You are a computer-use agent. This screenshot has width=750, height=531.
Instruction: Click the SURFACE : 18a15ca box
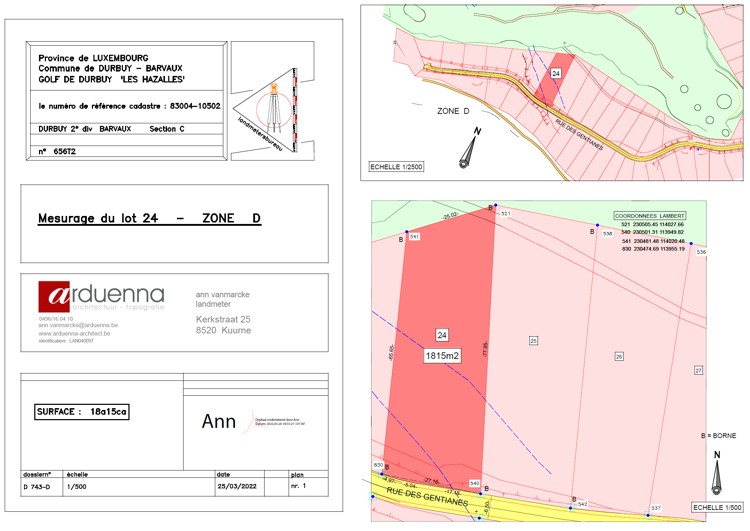82,411
